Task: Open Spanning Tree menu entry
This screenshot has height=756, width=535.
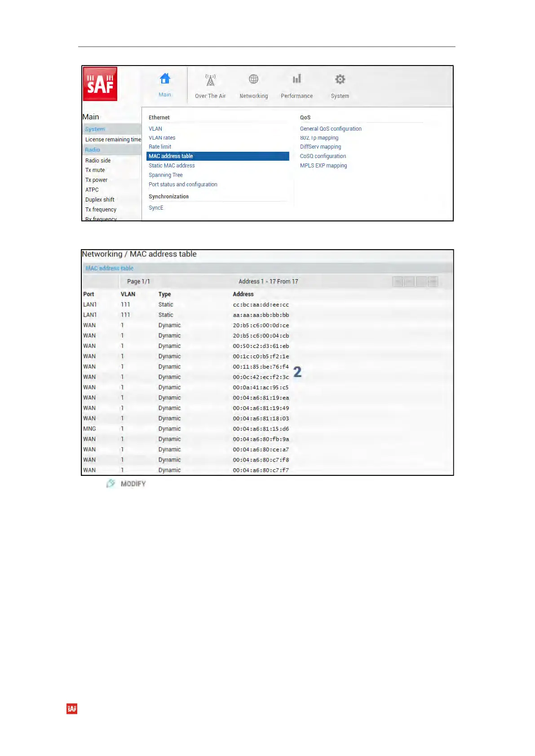Action: [166, 175]
